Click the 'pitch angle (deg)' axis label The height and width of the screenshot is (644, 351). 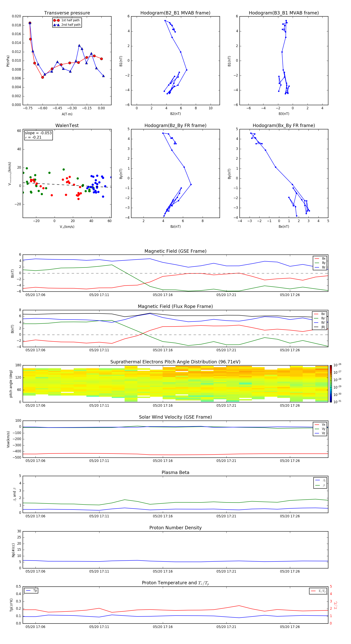(11, 384)
